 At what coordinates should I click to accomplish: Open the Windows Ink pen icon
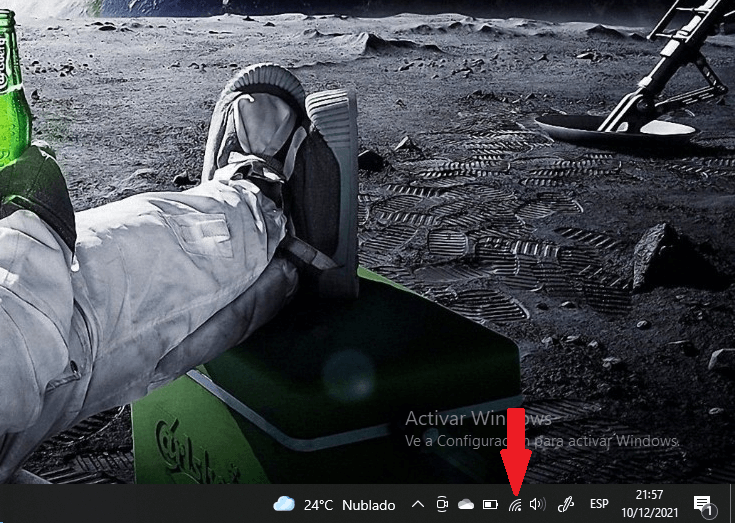click(564, 505)
